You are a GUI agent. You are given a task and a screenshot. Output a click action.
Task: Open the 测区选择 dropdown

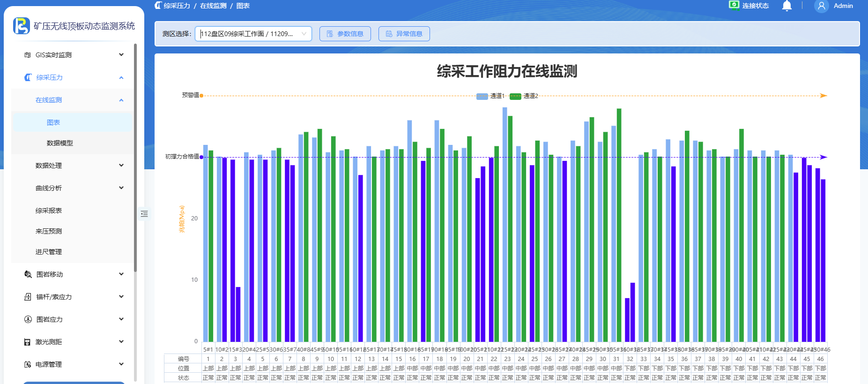point(253,34)
